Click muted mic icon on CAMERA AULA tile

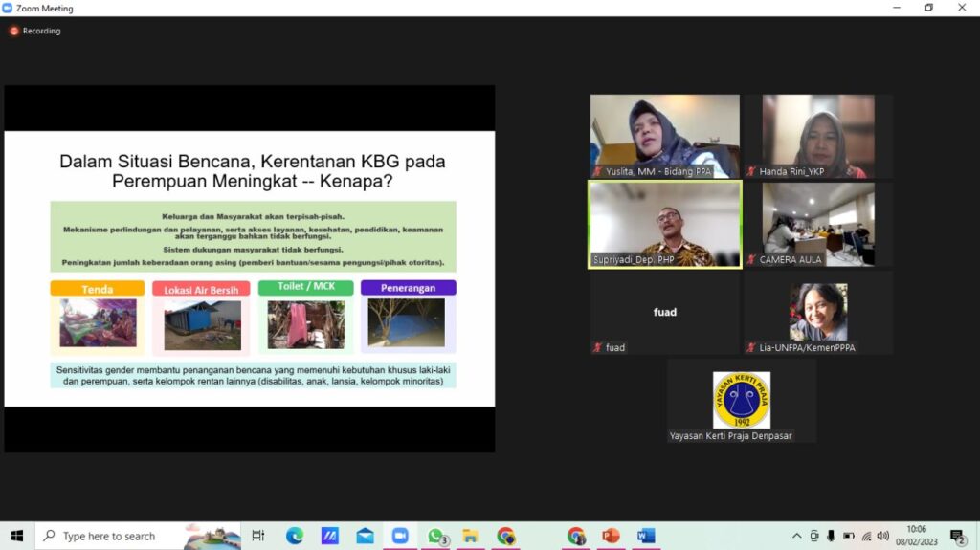coord(751,259)
